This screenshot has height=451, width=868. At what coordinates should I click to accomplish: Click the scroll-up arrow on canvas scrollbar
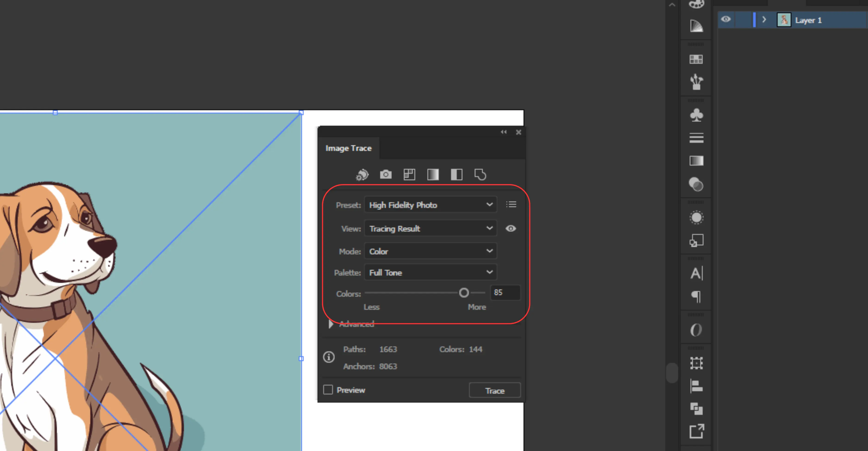point(672,5)
